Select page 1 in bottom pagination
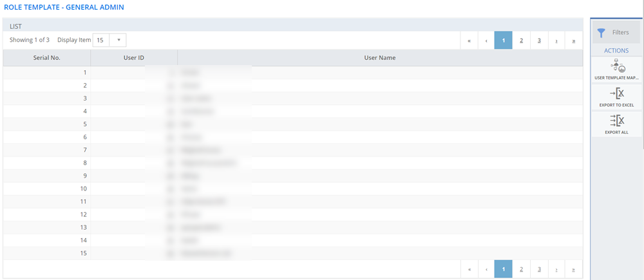Image resolution: width=644 pixels, height=280 pixels. (x=503, y=269)
